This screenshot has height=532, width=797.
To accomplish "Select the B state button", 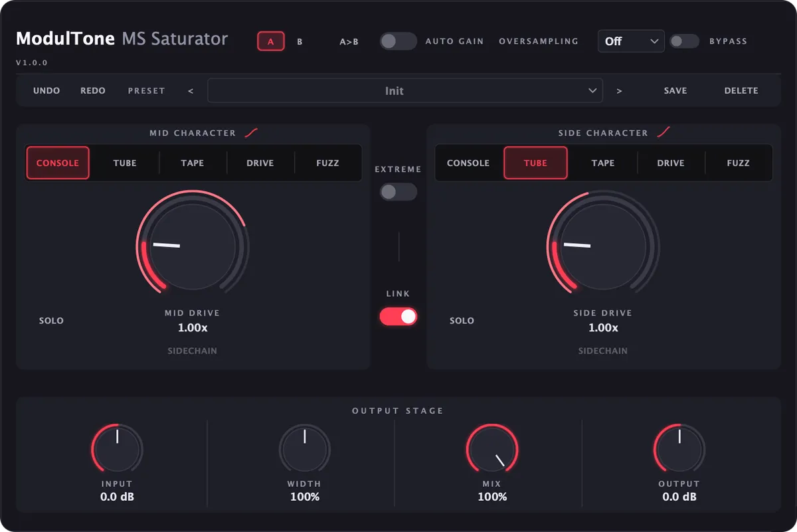I will click(x=300, y=41).
